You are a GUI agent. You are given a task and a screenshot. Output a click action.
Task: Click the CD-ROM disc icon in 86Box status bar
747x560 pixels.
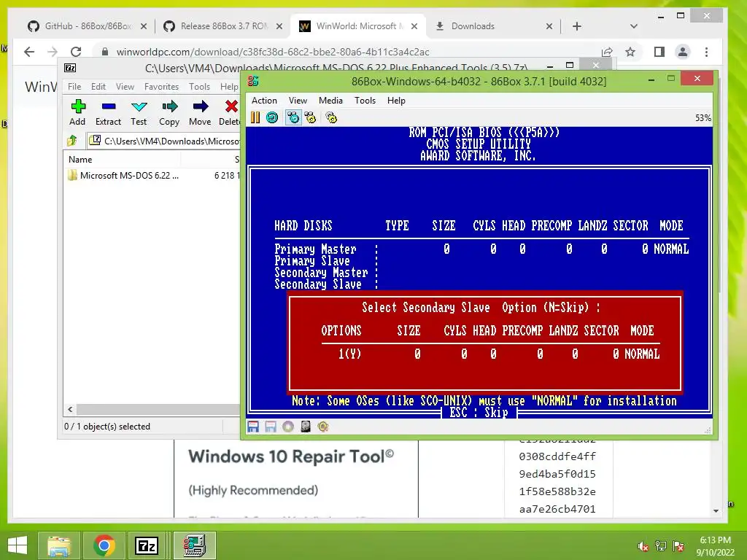coord(288,427)
